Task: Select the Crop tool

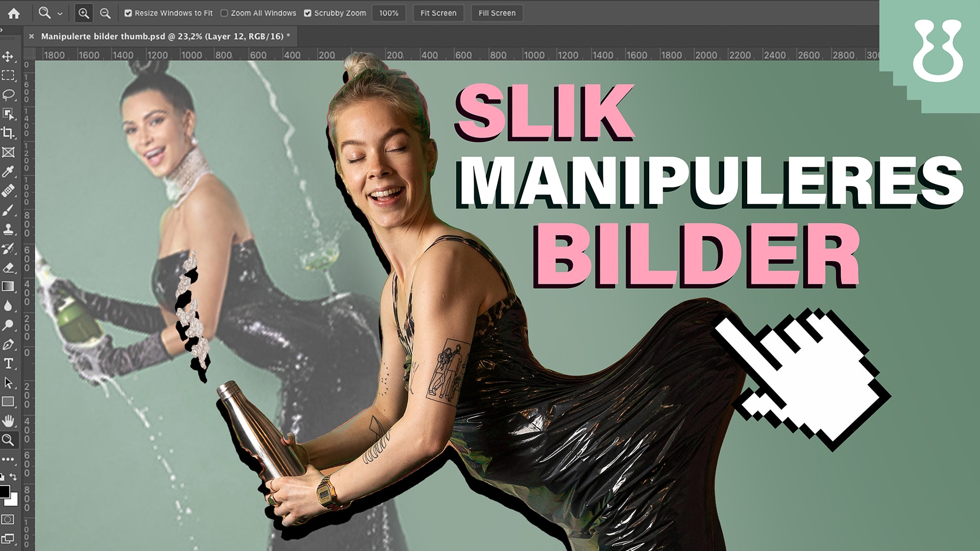Action: pos(8,133)
